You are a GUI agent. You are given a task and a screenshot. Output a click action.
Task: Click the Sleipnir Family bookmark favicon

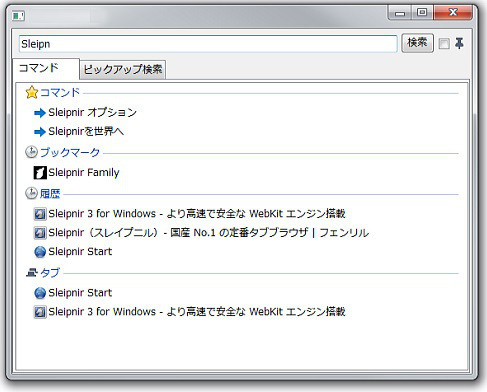pyautogui.click(x=40, y=173)
